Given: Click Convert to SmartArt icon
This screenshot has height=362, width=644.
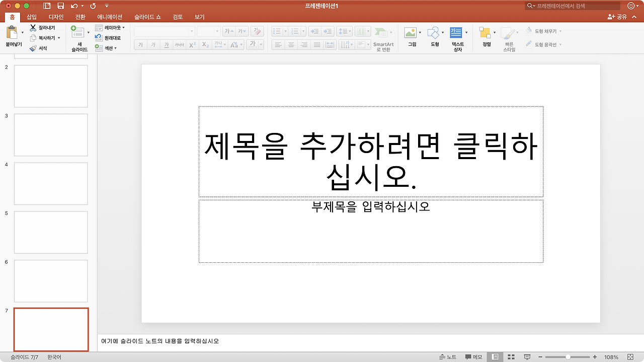Looking at the screenshot, I should (381, 33).
